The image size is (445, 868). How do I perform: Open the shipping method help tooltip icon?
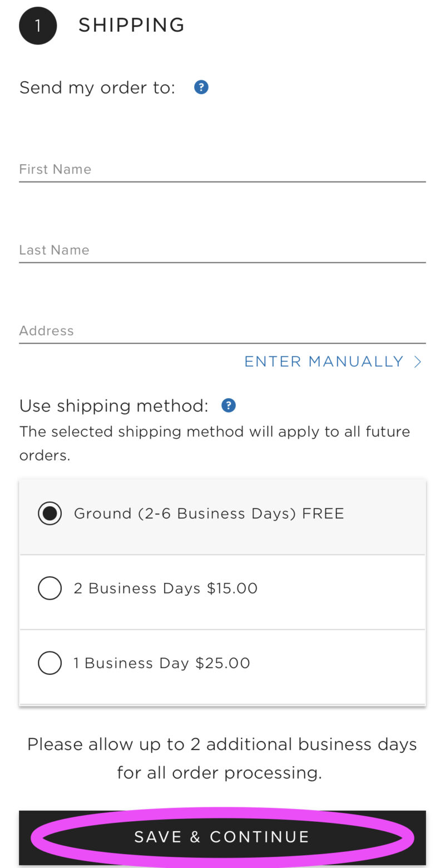(228, 405)
